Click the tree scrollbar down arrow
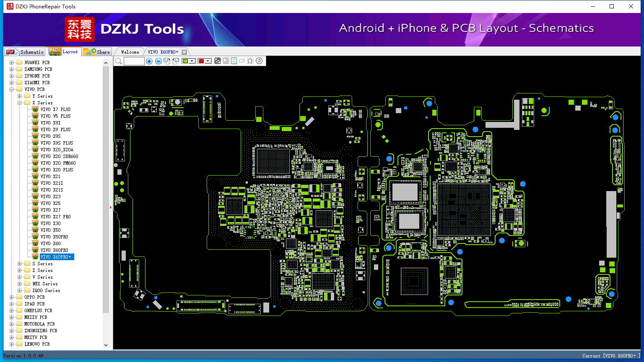This screenshot has width=644, height=362. point(106,345)
